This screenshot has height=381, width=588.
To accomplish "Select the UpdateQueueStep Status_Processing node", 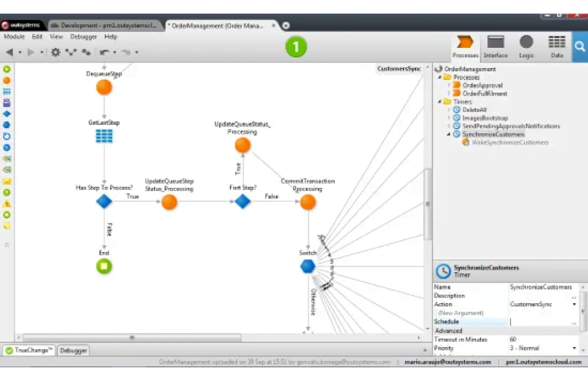I will [169, 202].
